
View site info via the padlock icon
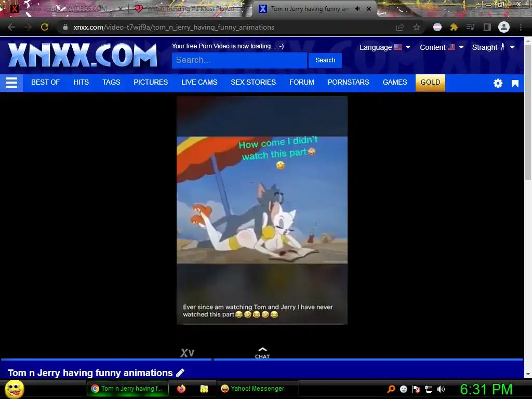point(65,27)
